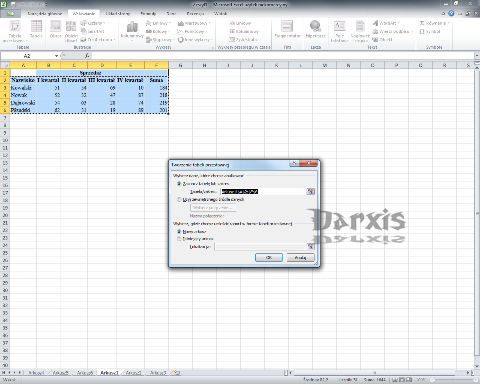The image size is (480, 384).
Task: Collapse dialog via Tabela/zakres range selector icon
Action: coord(310,191)
